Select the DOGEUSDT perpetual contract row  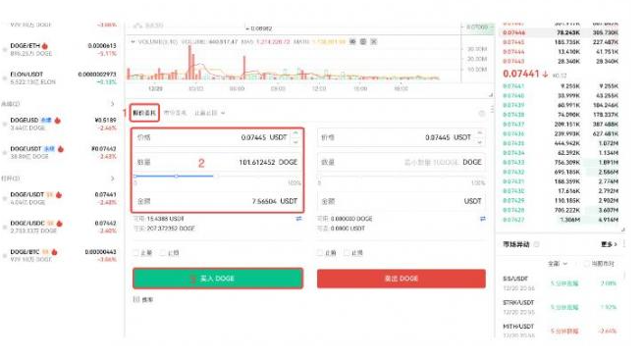(x=60, y=152)
